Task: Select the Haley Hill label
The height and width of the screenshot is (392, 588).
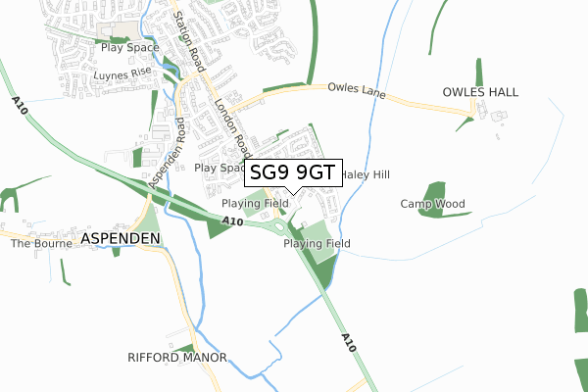Action: pyautogui.click(x=366, y=174)
